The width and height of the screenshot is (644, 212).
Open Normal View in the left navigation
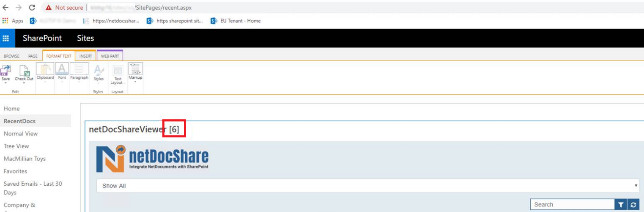pyautogui.click(x=21, y=134)
